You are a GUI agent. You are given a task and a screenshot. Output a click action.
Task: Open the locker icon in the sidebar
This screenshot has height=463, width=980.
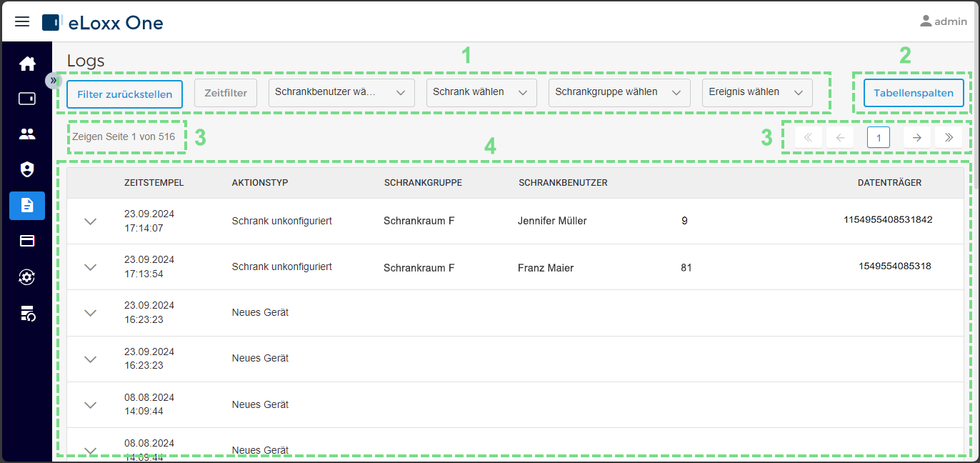27,99
